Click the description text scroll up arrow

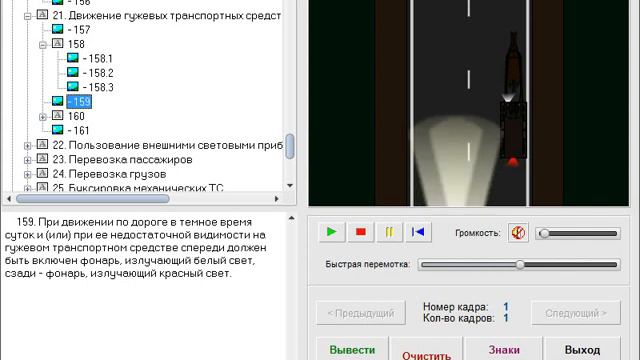(x=291, y=218)
